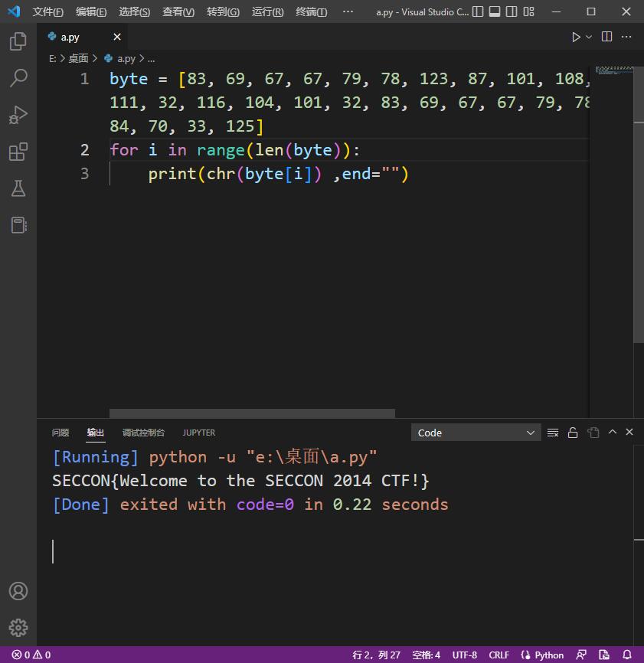
Task: Open the 文件(F) menu
Action: pyautogui.click(x=47, y=11)
